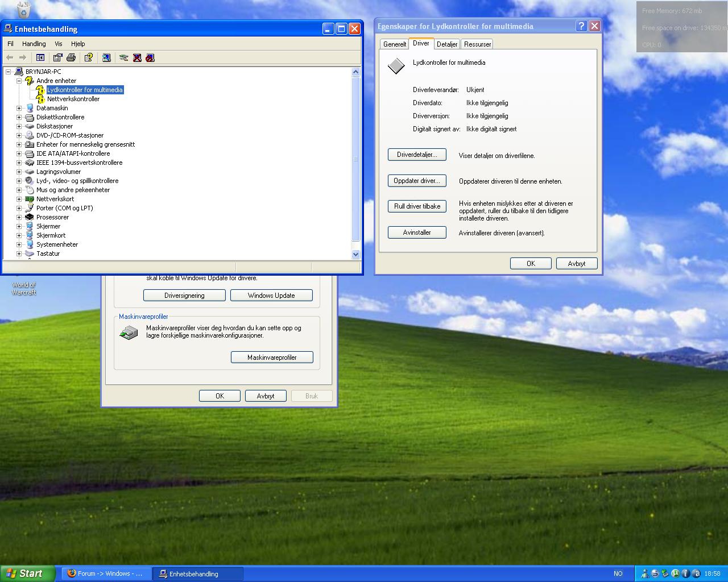Collapse the Andre enheter node
728x582 pixels.
19,81
